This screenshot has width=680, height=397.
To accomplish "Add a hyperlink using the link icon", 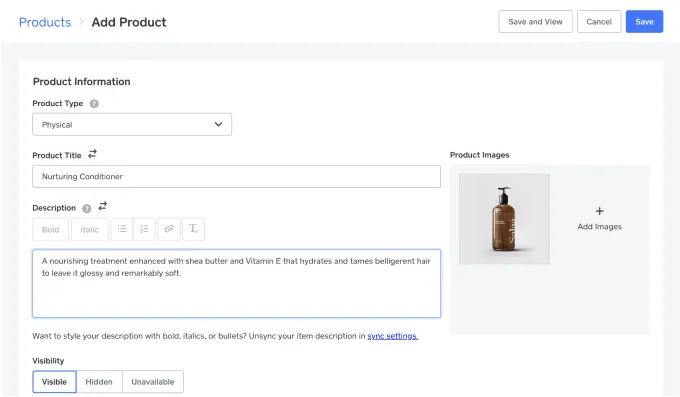I will [169, 229].
